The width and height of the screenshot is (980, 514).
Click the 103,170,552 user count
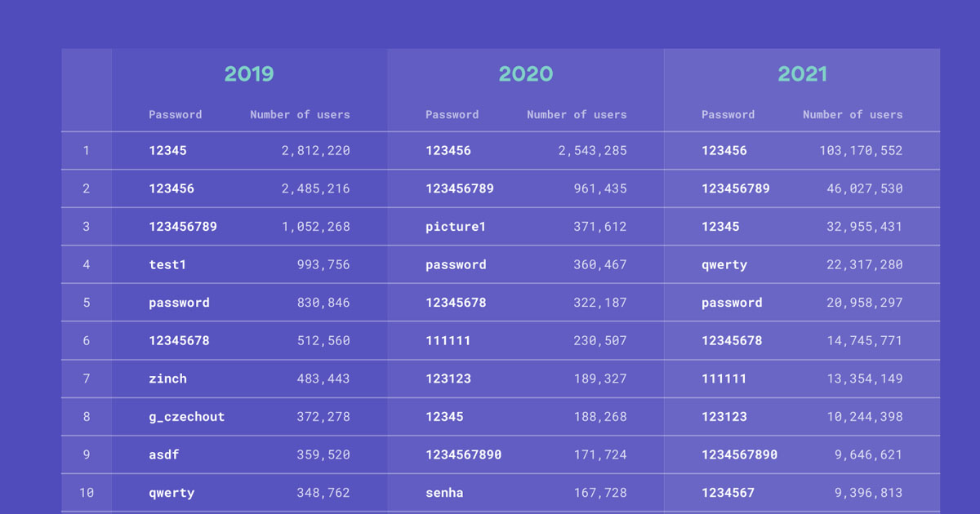pyautogui.click(x=861, y=151)
